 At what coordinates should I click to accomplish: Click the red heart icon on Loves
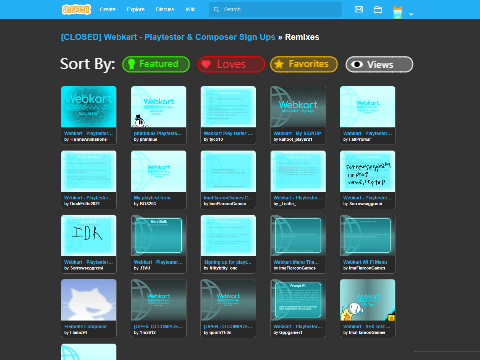pyautogui.click(x=206, y=64)
